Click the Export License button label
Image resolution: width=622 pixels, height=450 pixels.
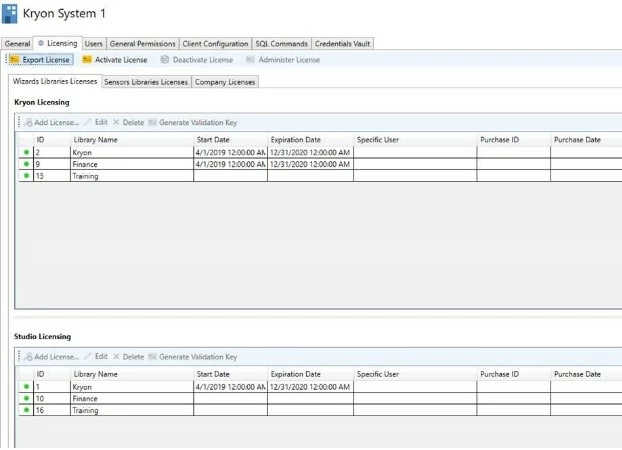tap(46, 60)
